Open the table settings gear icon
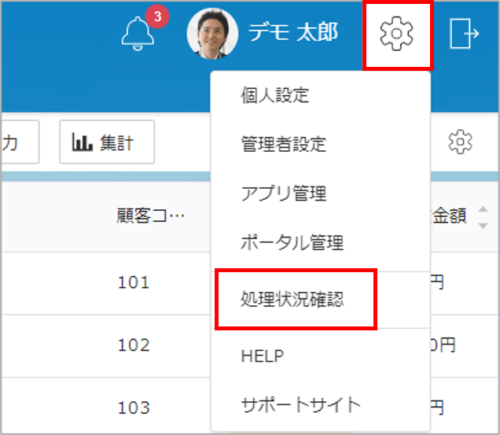The height and width of the screenshot is (435, 500). click(x=460, y=142)
